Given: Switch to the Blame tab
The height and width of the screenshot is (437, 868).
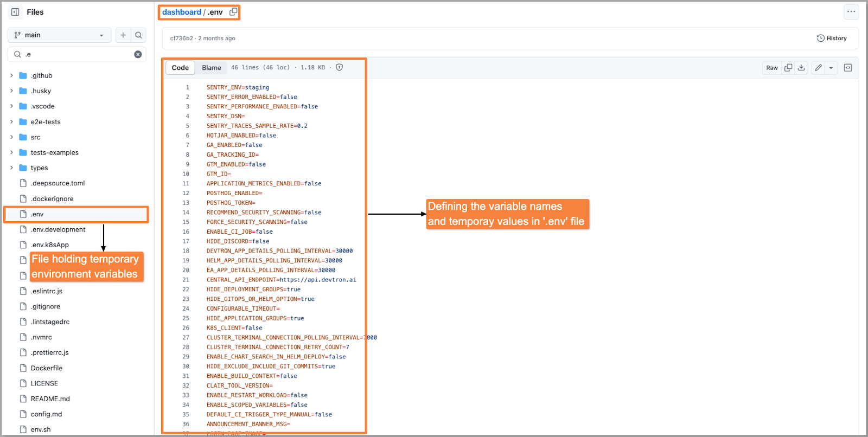Looking at the screenshot, I should click(212, 68).
